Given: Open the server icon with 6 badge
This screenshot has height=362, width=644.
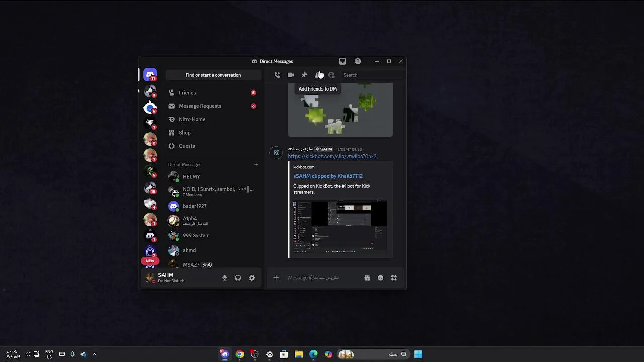Looking at the screenshot, I should pos(150,107).
